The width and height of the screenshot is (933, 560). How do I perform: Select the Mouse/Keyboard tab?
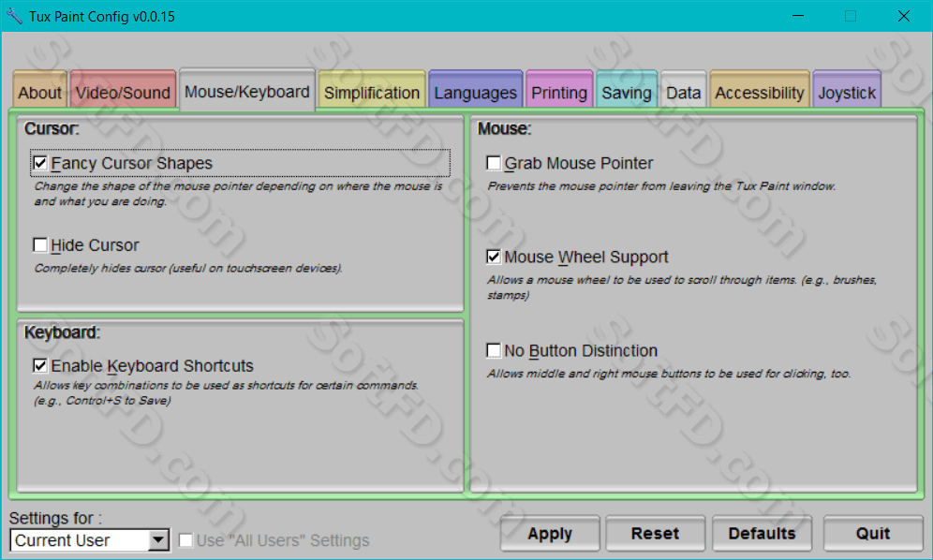click(247, 90)
